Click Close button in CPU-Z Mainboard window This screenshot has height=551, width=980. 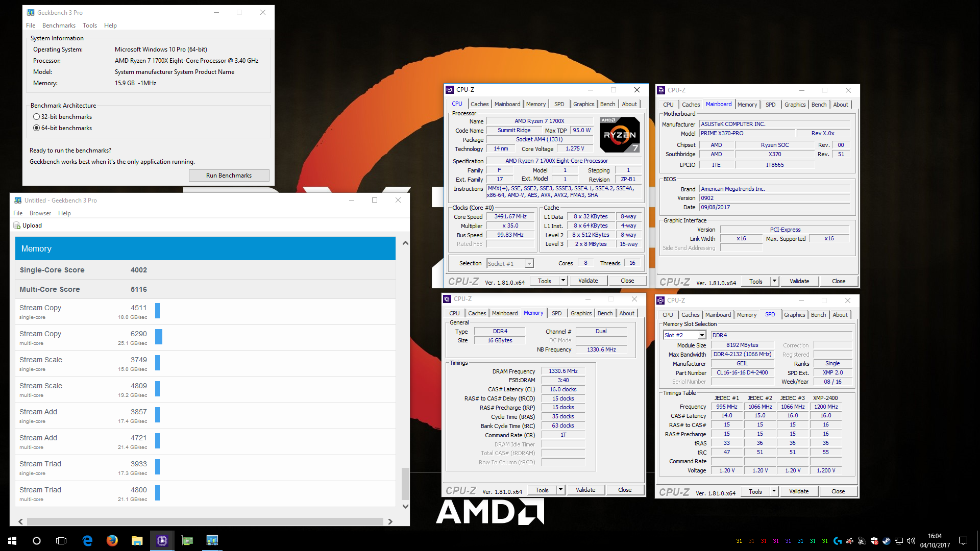tap(839, 281)
